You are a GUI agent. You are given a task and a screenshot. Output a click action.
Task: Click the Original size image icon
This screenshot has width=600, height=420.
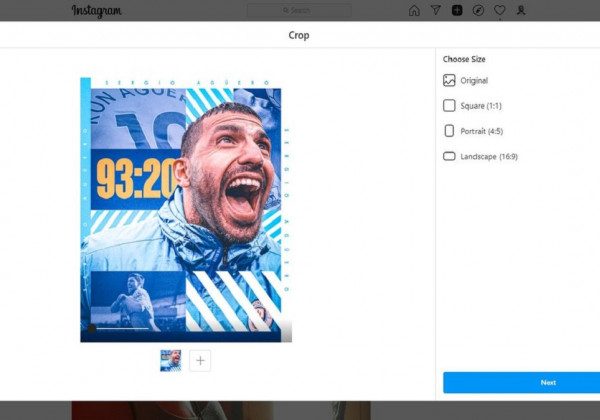point(449,80)
